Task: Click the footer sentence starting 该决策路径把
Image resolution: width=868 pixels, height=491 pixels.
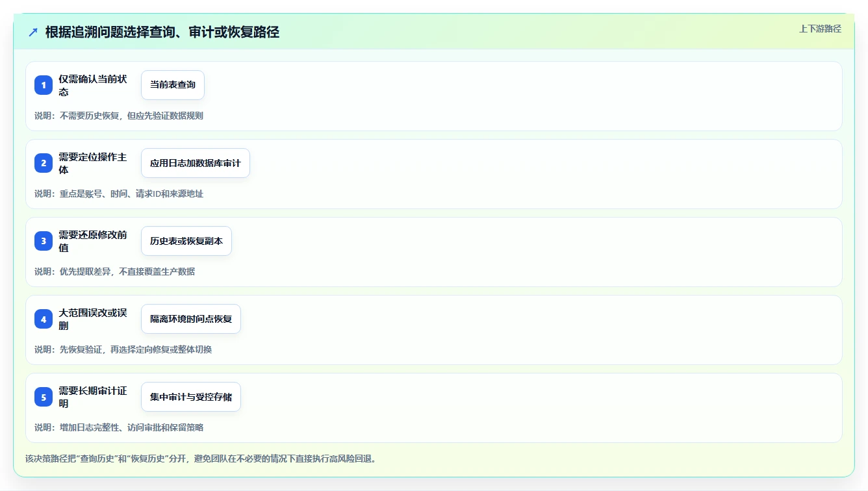Action: click(x=201, y=459)
